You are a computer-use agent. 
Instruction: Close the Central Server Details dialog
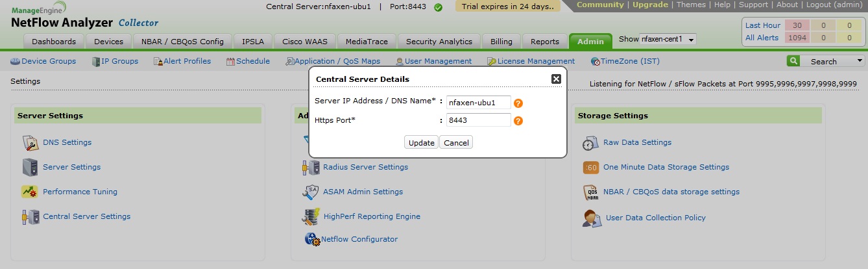click(556, 79)
